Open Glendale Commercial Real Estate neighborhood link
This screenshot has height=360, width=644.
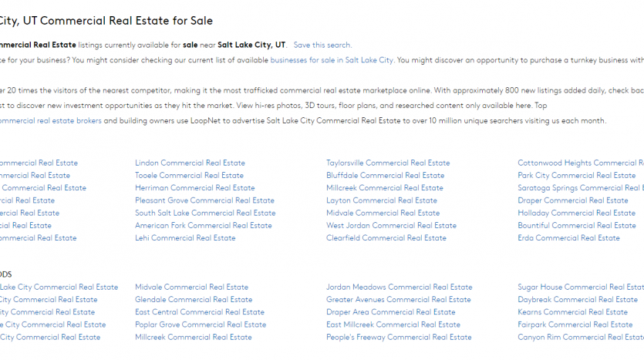click(194, 300)
